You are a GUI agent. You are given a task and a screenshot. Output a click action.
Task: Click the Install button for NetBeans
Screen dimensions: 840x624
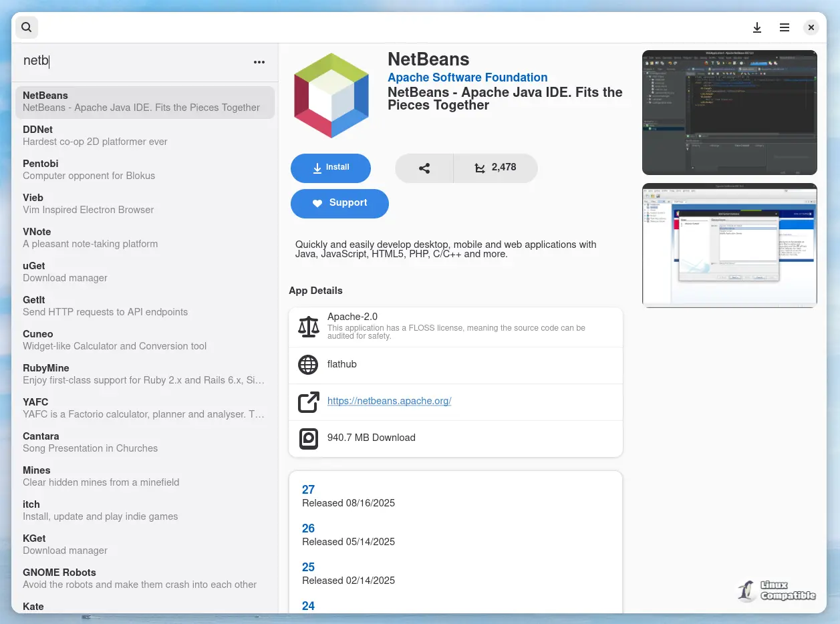[x=330, y=168]
